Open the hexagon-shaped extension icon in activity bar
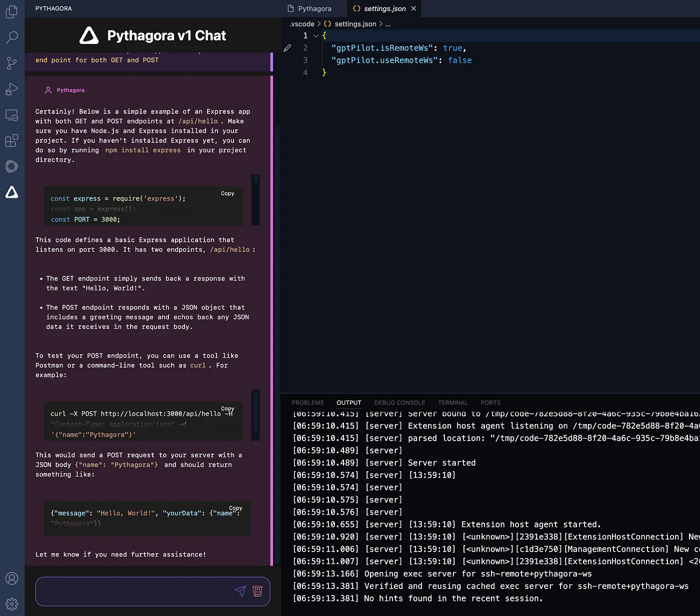 (12, 166)
